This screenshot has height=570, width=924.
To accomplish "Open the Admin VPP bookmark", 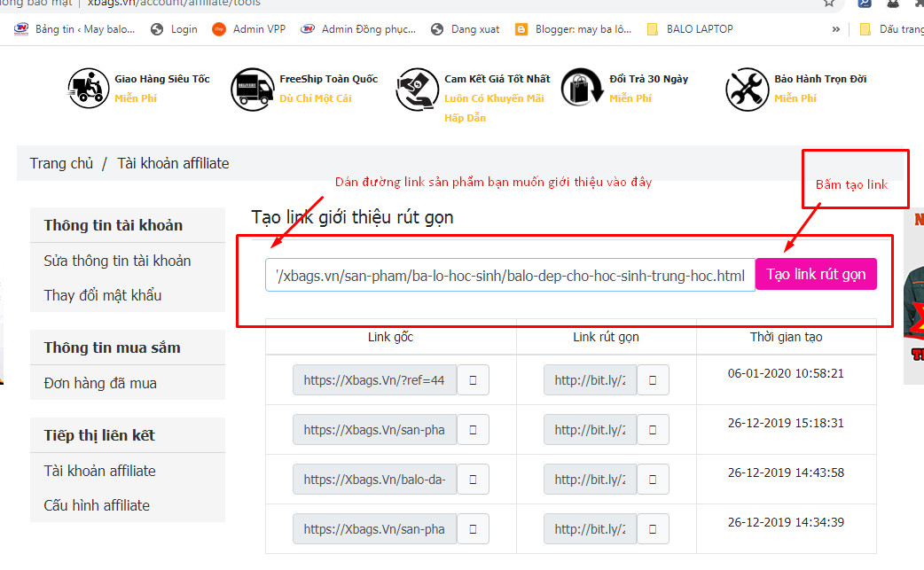I will pos(252,29).
